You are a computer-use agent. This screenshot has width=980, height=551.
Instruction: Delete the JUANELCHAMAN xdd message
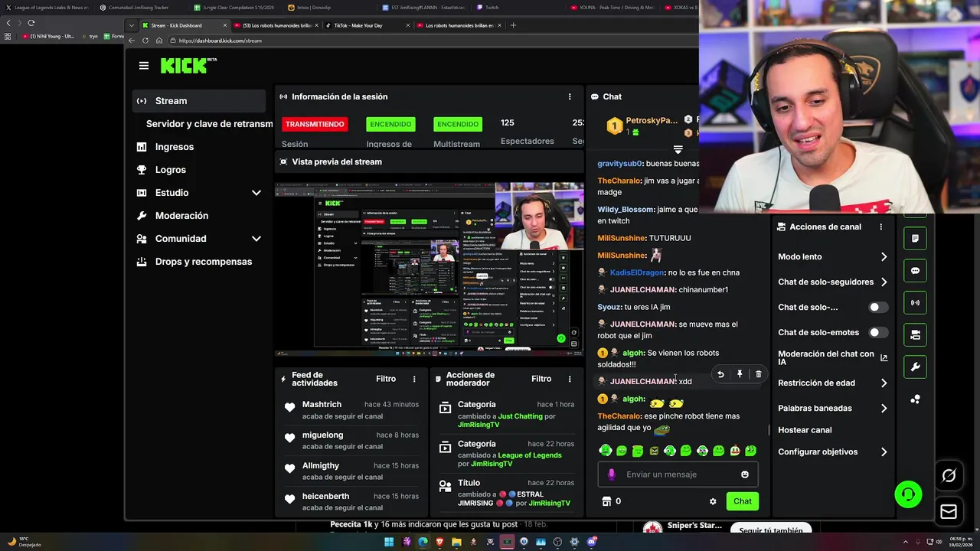[x=759, y=374]
